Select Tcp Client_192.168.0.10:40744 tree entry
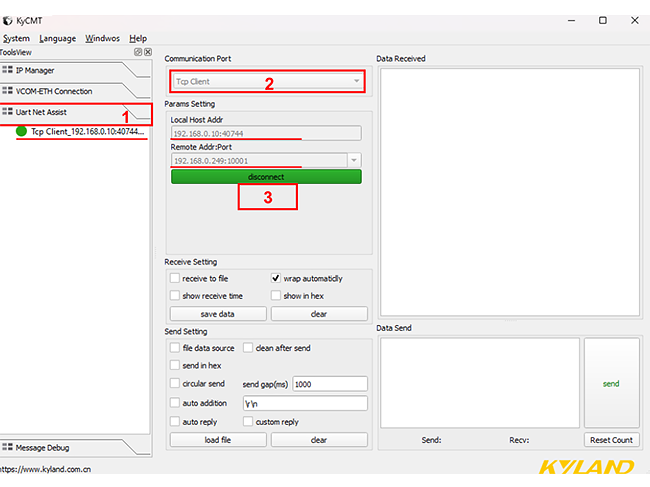Viewport: 650px width, 487px height. tap(87, 131)
